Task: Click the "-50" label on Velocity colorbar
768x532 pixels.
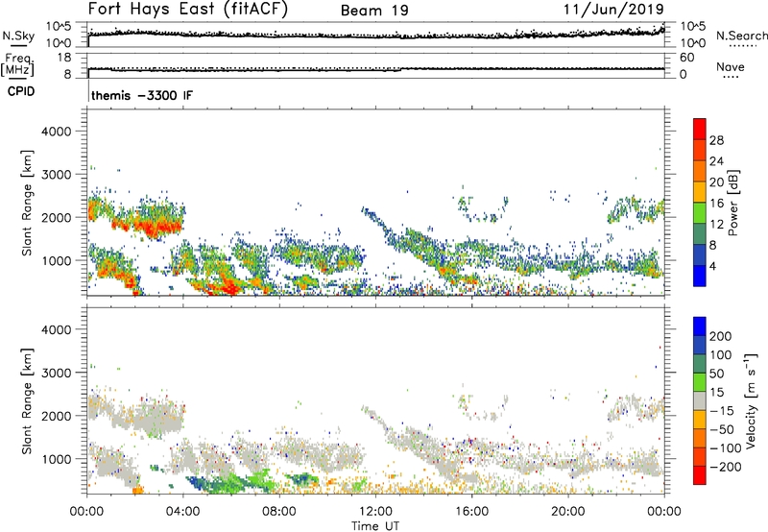Action: click(x=722, y=429)
